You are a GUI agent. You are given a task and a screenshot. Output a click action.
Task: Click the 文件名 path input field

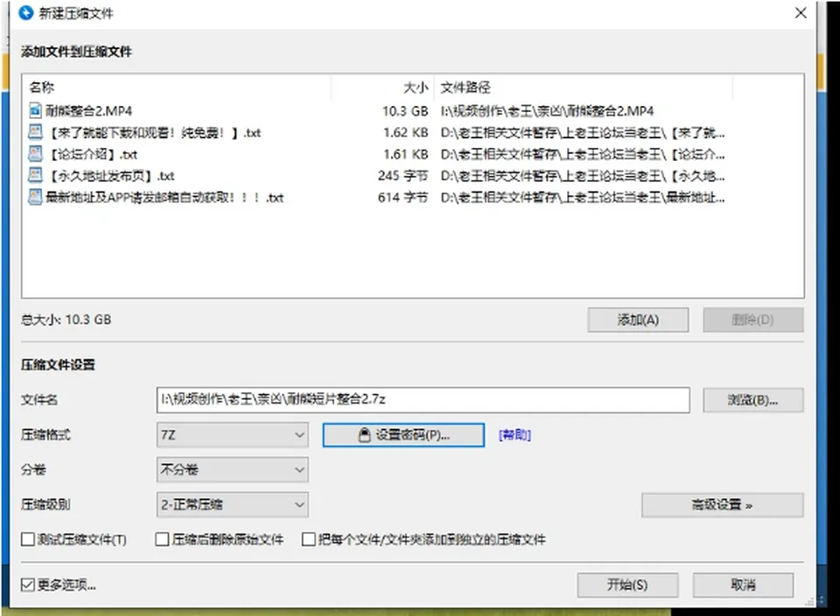(423, 400)
